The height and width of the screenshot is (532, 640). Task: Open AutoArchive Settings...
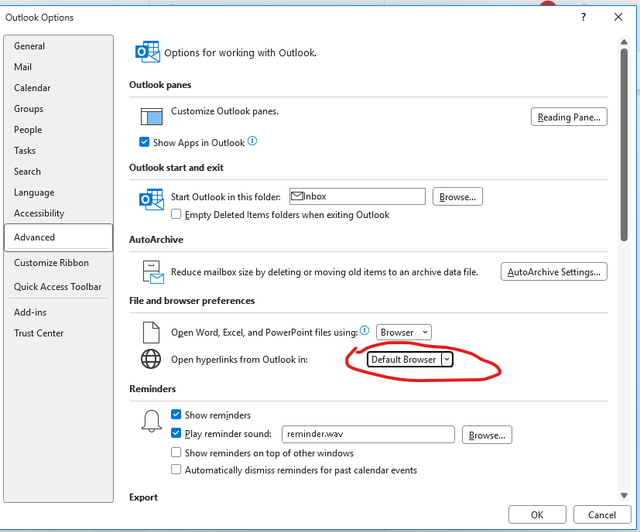pos(554,272)
